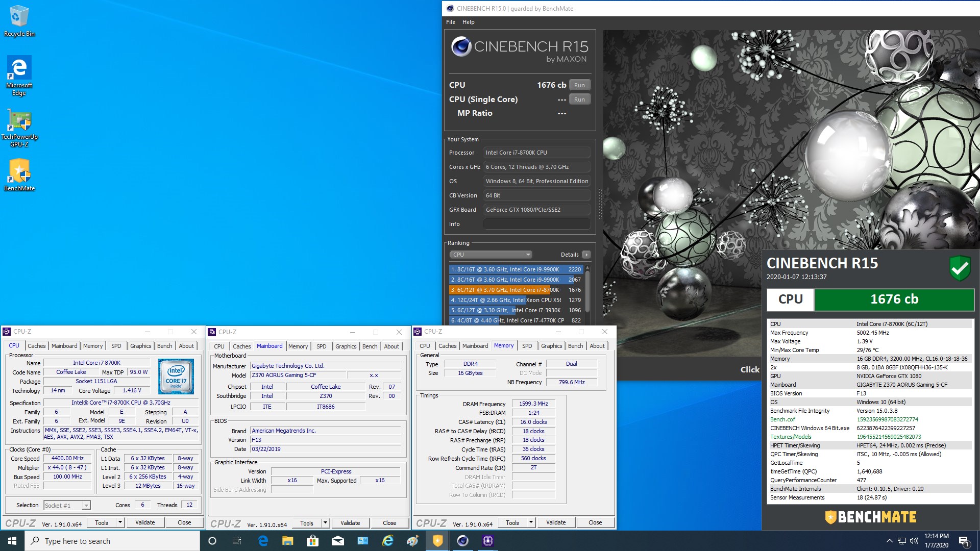Open Graphics tab in Mainboard CPU-Z window
The height and width of the screenshot is (551, 980).
(346, 346)
